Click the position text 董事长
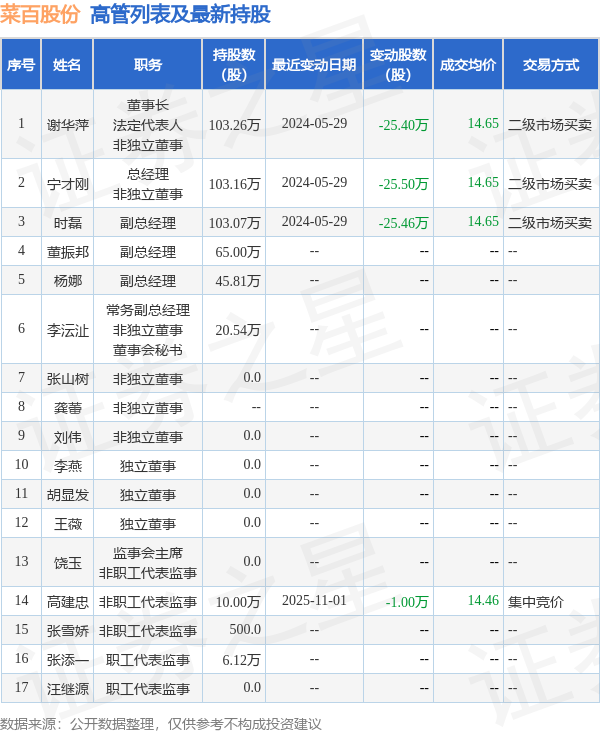This screenshot has height=733, width=600. [148, 105]
